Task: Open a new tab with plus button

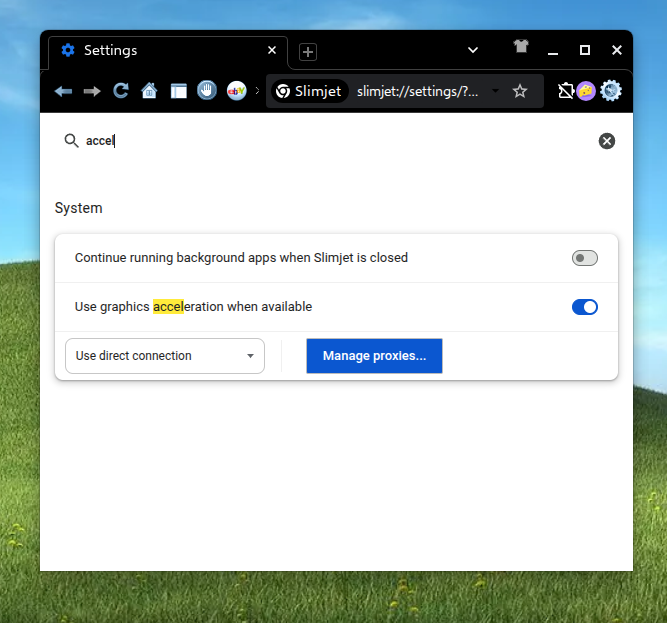Action: [308, 52]
